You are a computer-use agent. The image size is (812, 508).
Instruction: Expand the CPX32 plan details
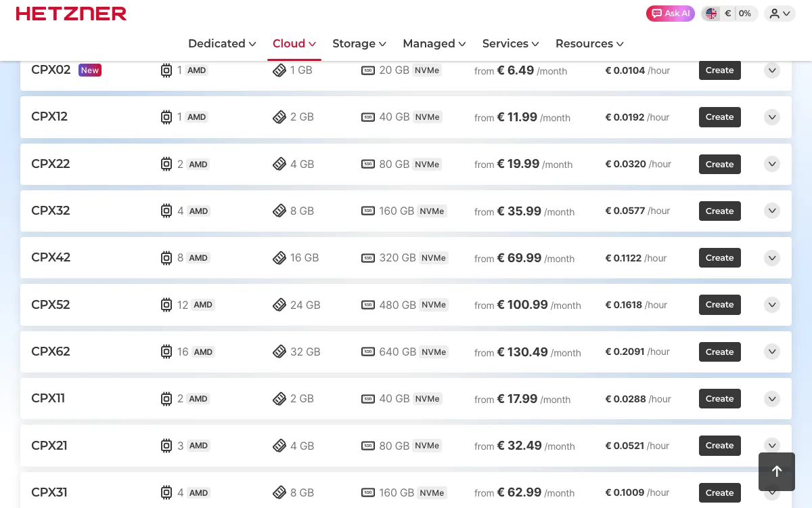772,211
